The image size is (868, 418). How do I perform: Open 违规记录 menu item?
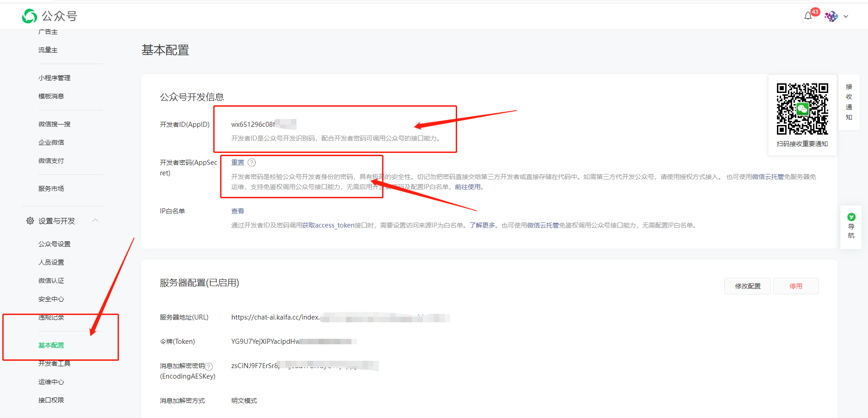[x=51, y=317]
